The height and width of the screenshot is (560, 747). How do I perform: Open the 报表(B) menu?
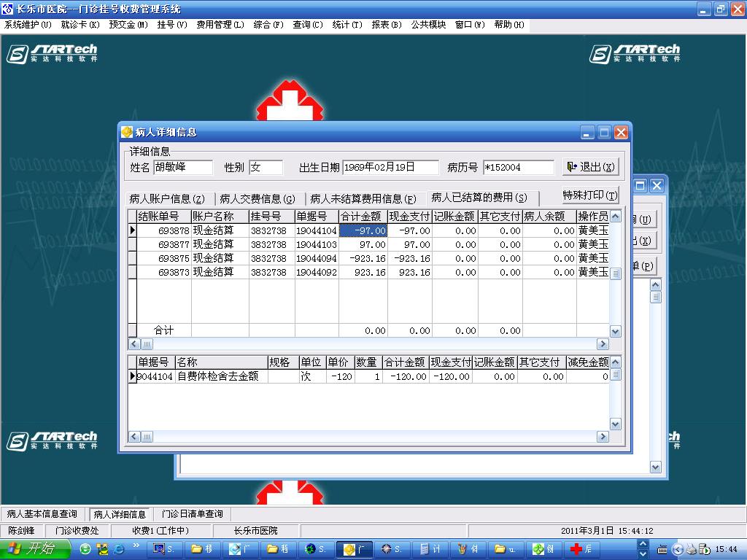click(387, 24)
